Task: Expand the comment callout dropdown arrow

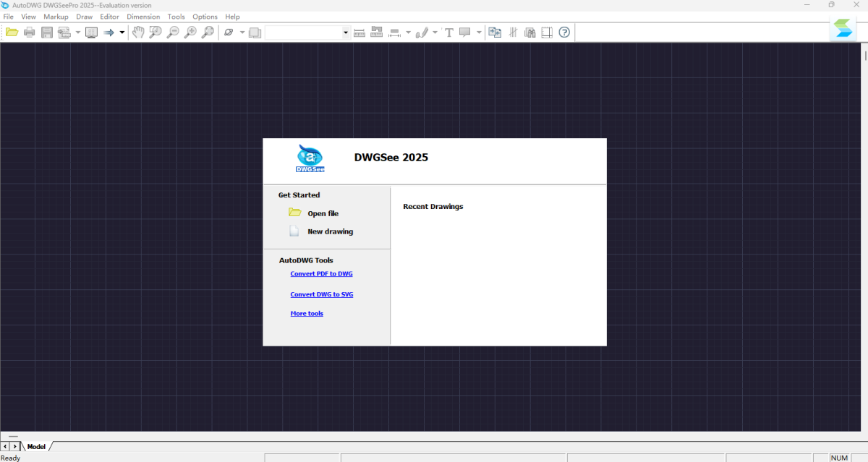Action: click(x=479, y=33)
